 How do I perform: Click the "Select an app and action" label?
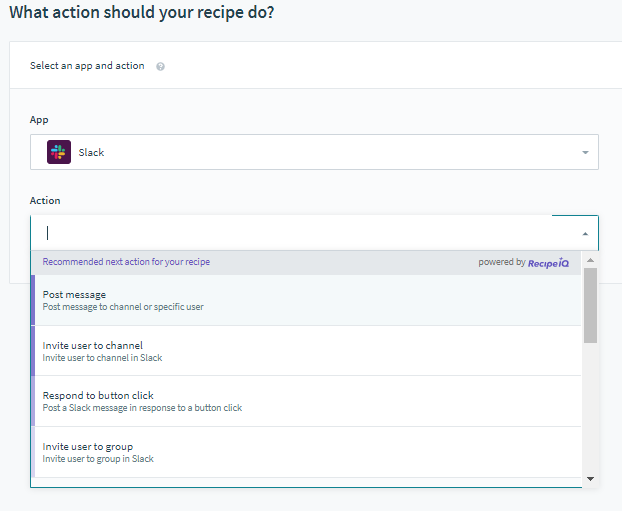[x=87, y=65]
